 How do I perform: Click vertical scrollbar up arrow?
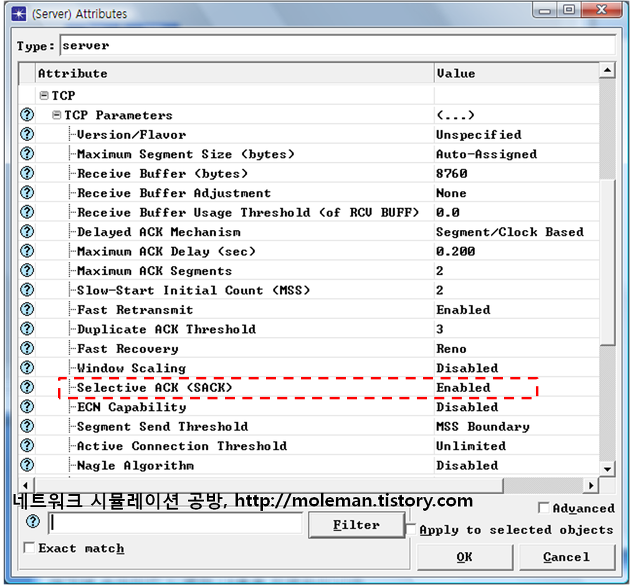click(x=607, y=71)
